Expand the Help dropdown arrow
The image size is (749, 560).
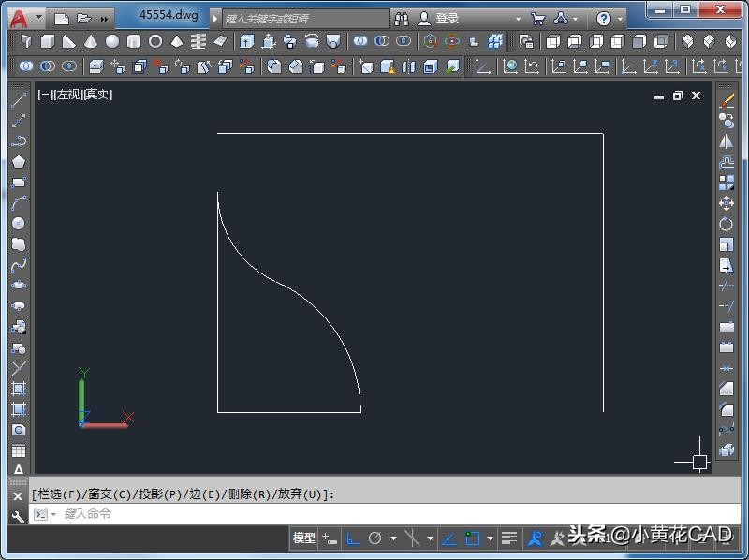(x=621, y=19)
